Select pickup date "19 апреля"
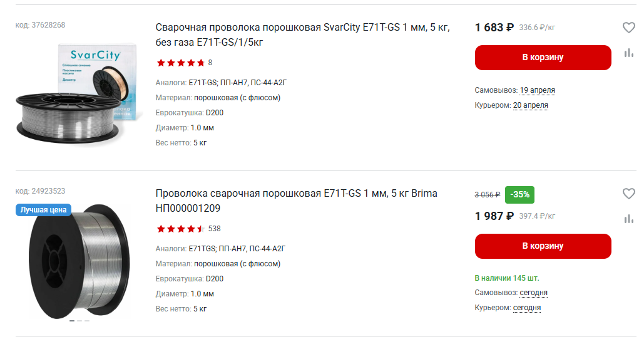Image resolution: width=644 pixels, height=339 pixels. [x=537, y=90]
